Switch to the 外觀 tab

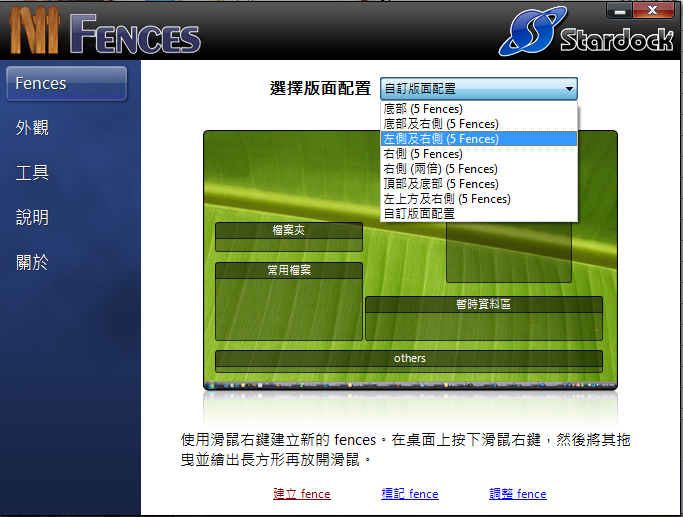point(32,128)
